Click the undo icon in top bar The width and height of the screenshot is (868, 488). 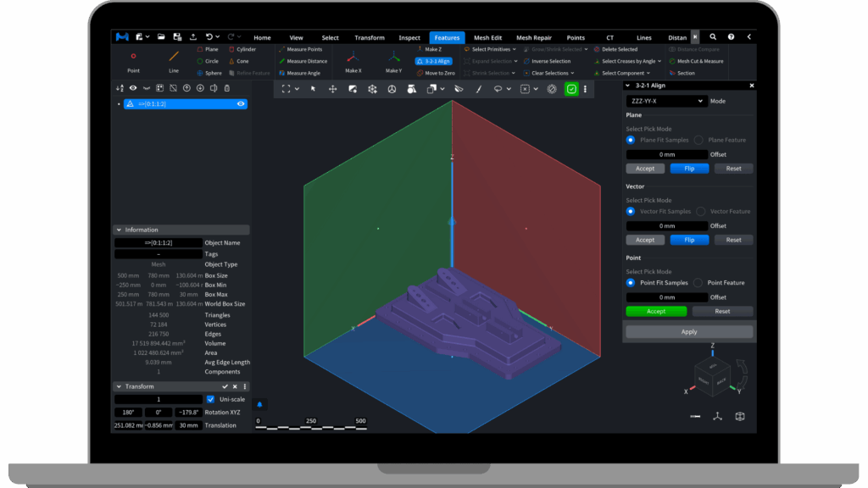[209, 37]
